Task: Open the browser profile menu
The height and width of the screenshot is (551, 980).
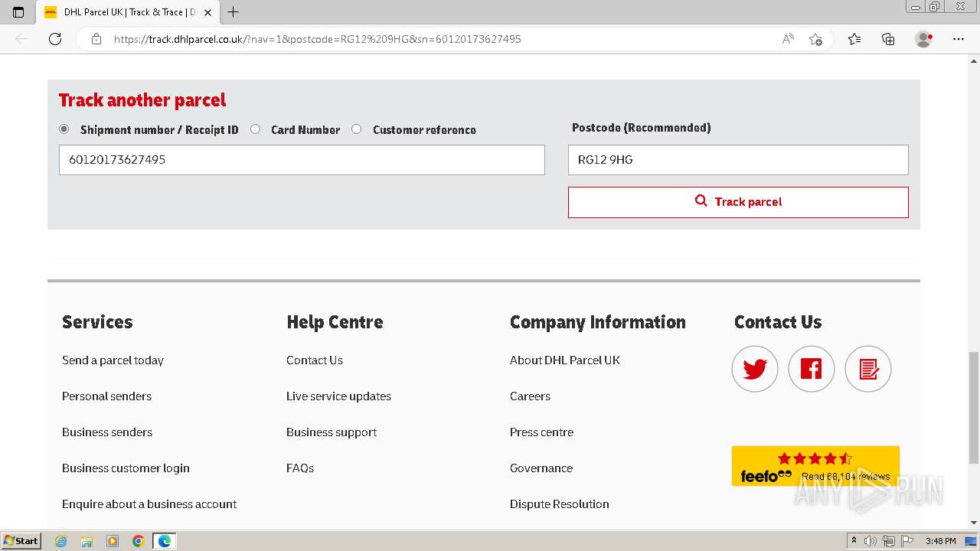Action: (x=924, y=39)
